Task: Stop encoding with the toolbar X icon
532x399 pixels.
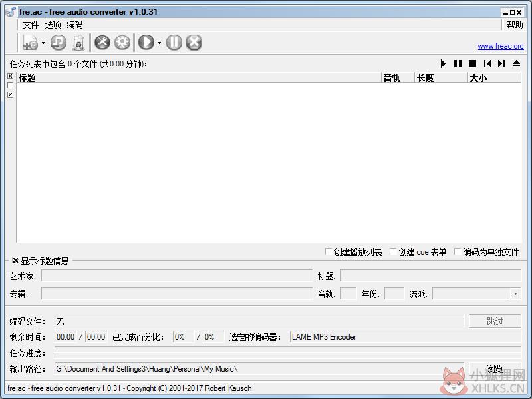Action: tap(194, 43)
